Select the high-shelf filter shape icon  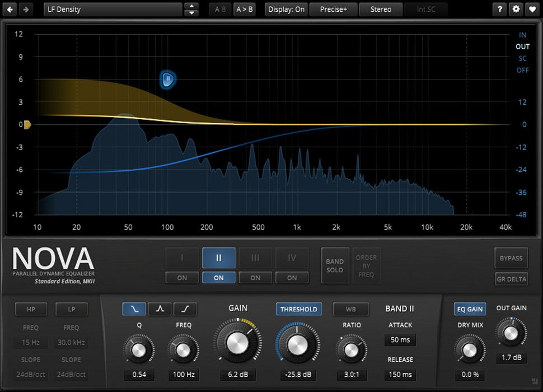tap(185, 309)
